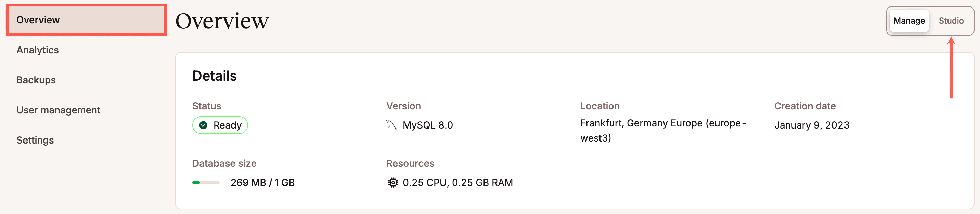Image resolution: width=980 pixels, height=214 pixels.
Task: Open the Settings section
Action: click(35, 140)
